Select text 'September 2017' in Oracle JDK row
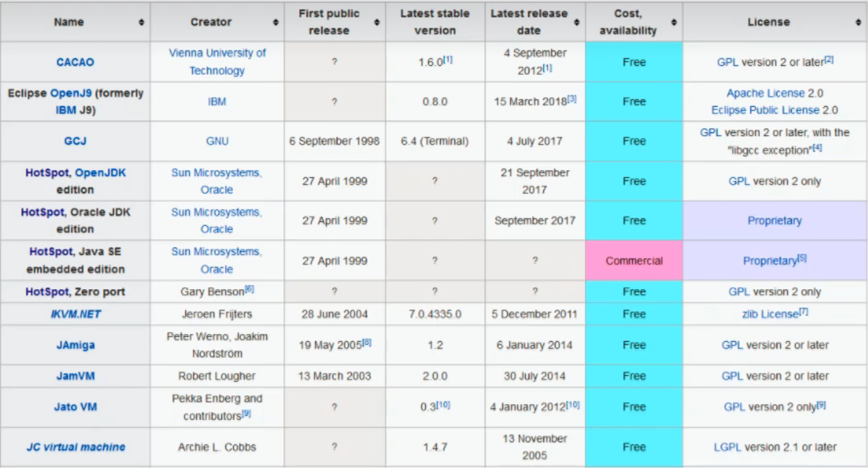 point(534,220)
